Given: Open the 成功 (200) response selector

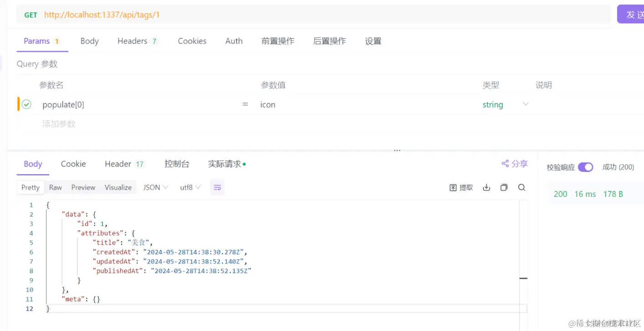Looking at the screenshot, I should coord(618,167).
